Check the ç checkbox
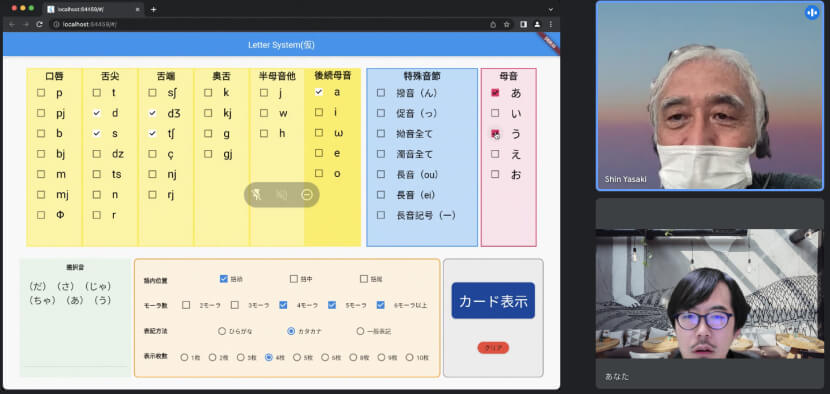Screen dimensions: 830x394 pos(152,154)
